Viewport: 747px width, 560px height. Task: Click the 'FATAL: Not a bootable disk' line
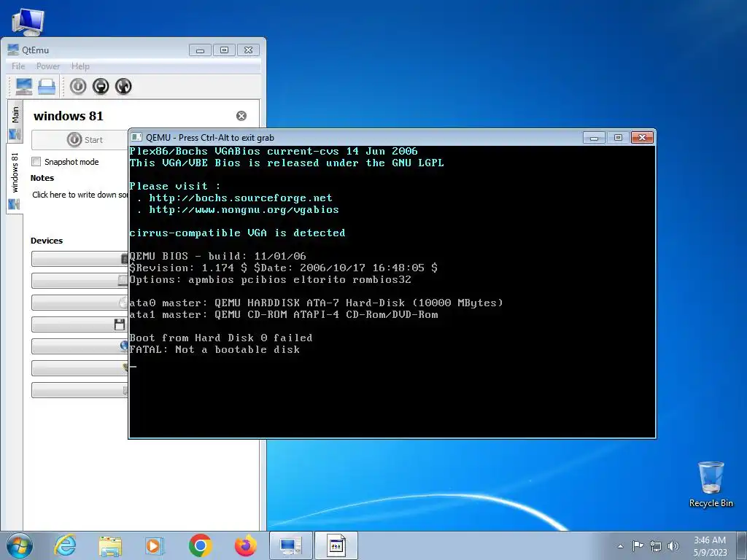click(214, 349)
